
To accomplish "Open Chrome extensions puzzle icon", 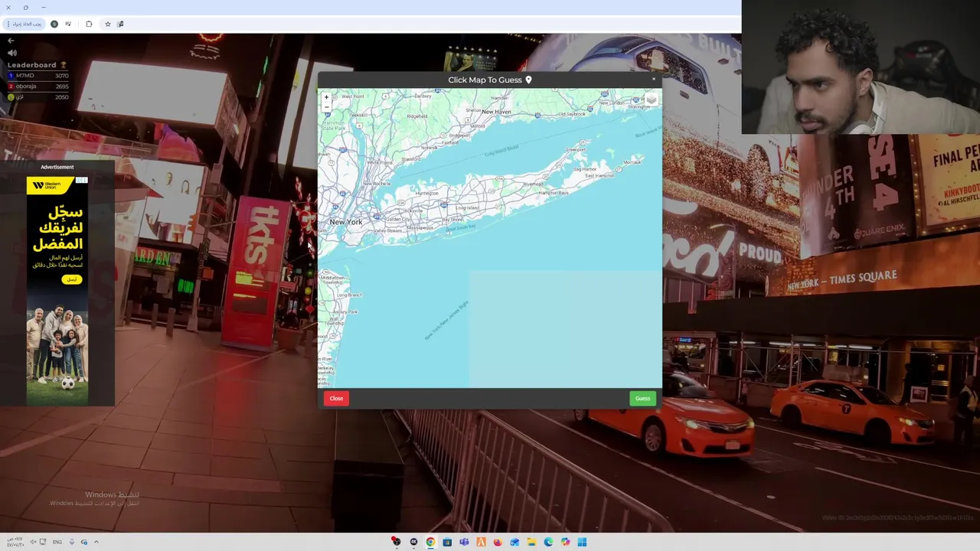I will click(89, 24).
